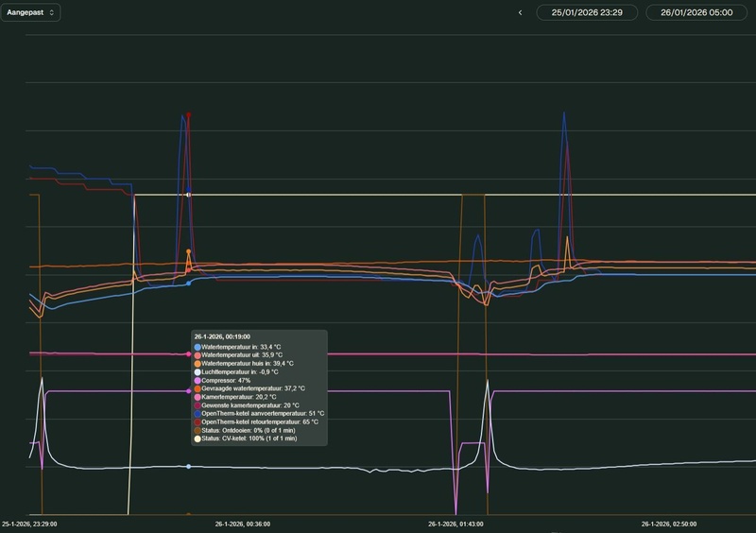The height and width of the screenshot is (533, 756).
Task: Click the Watertemperatuur in: 33,4 °C swatch
Action: [x=198, y=347]
